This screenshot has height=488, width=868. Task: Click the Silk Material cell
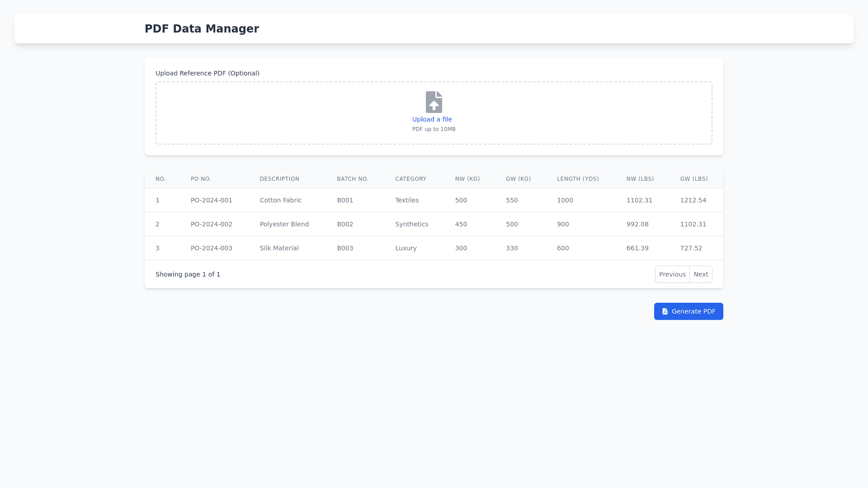[x=279, y=248]
